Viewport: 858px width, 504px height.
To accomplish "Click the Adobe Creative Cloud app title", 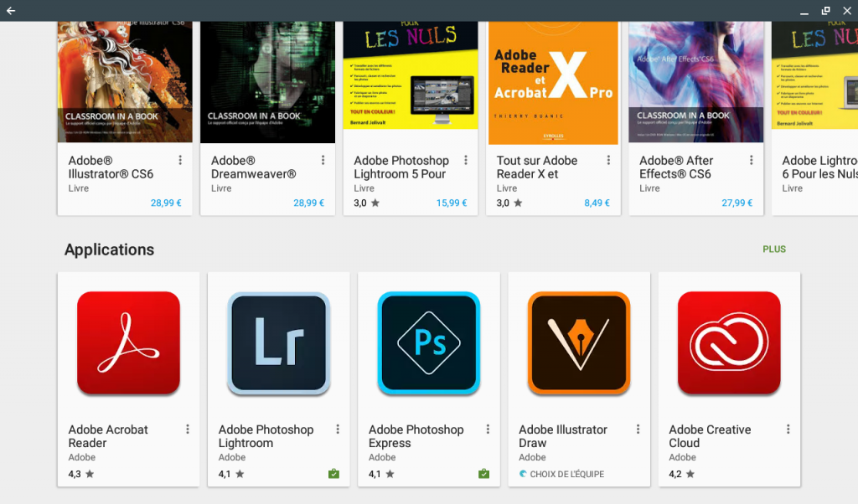I will pyautogui.click(x=710, y=436).
